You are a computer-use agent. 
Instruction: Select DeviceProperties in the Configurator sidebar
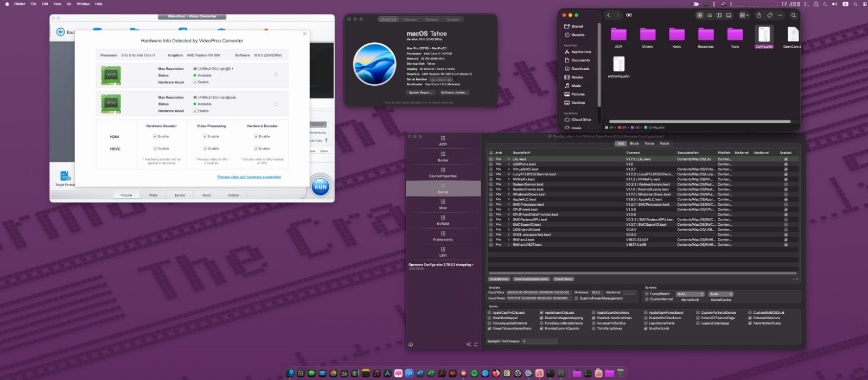pos(443,173)
